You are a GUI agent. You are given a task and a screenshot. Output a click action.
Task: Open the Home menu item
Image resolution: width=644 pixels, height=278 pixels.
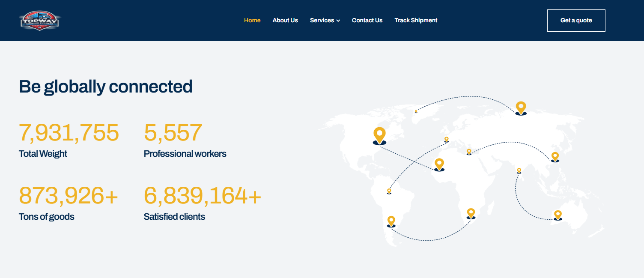coord(252,20)
